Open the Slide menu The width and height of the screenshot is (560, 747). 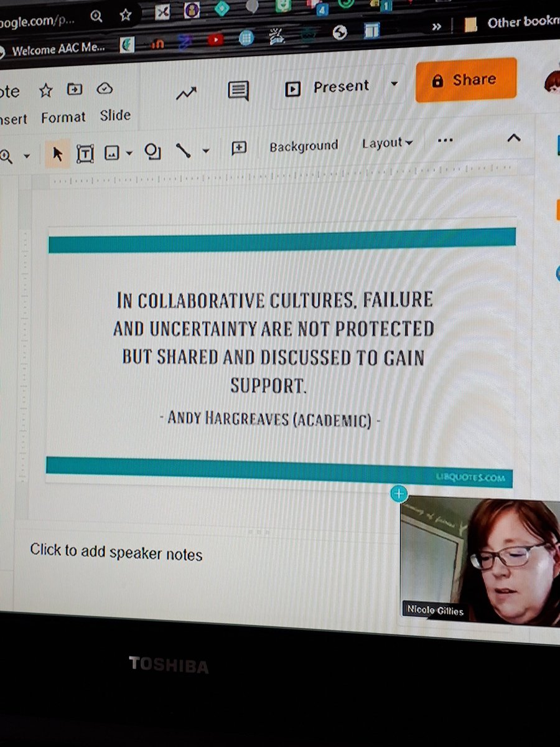click(115, 115)
